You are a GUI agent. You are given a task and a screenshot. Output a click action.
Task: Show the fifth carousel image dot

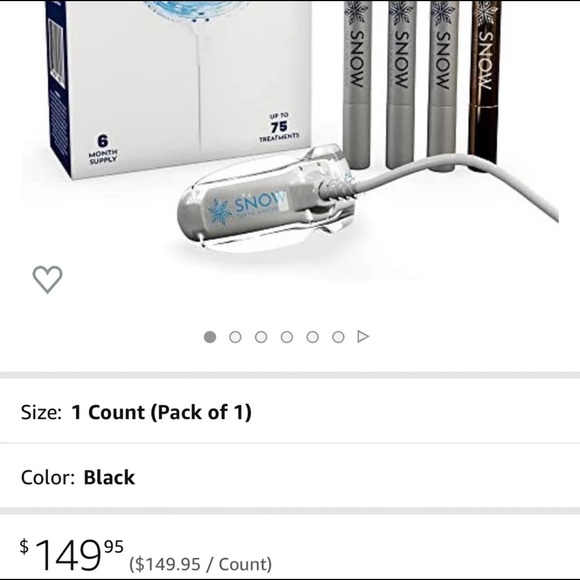tap(313, 337)
